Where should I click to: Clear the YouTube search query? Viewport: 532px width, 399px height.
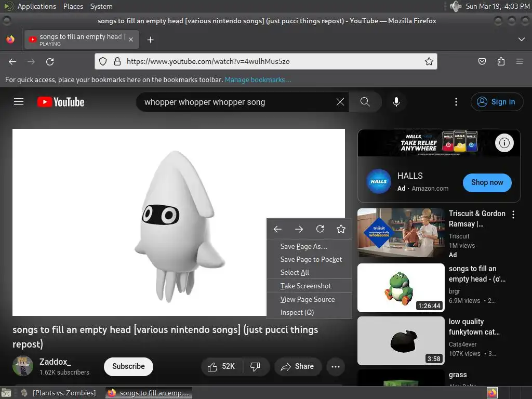coord(340,102)
